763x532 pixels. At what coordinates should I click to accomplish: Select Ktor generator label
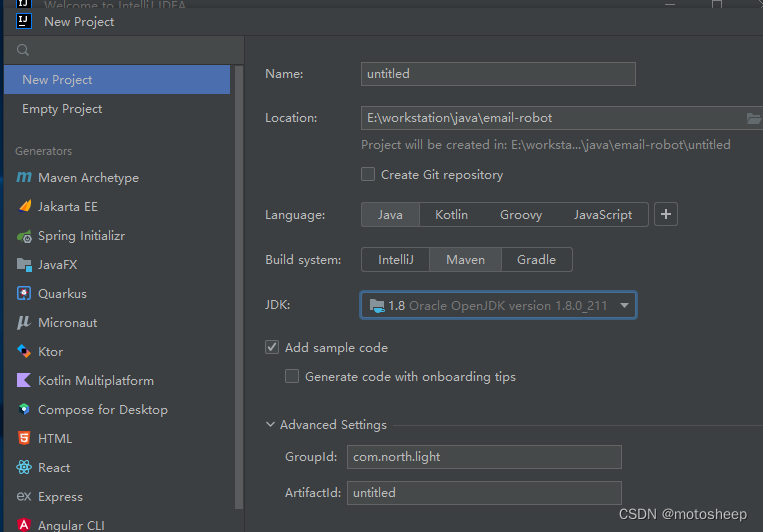point(50,351)
